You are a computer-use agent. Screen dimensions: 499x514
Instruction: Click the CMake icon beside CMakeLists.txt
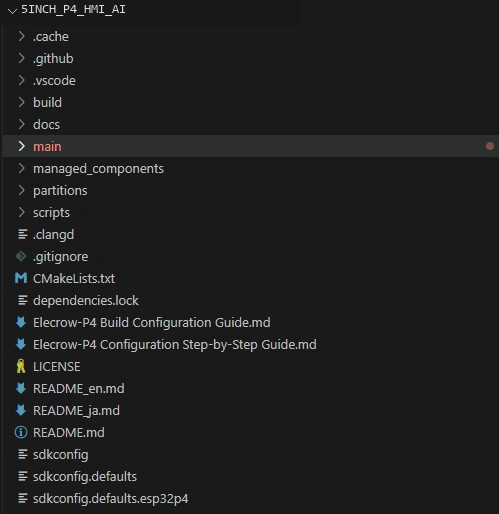(x=21, y=278)
